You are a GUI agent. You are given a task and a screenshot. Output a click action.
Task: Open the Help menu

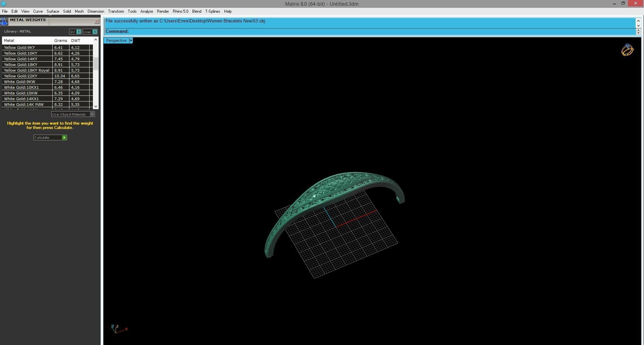pyautogui.click(x=228, y=11)
